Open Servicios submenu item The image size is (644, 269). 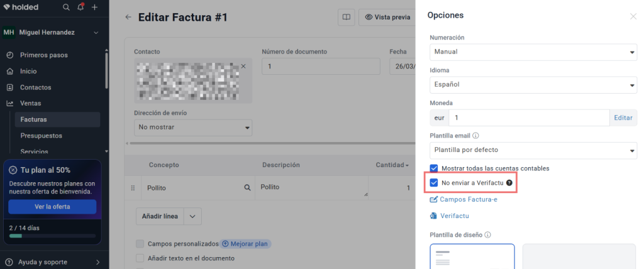point(35,151)
